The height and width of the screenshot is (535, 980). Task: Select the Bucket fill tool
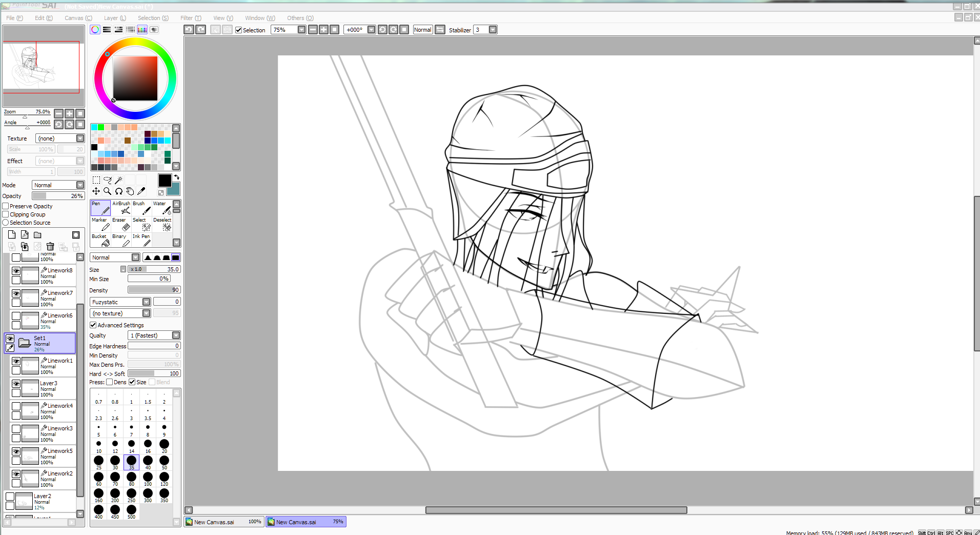pos(99,241)
